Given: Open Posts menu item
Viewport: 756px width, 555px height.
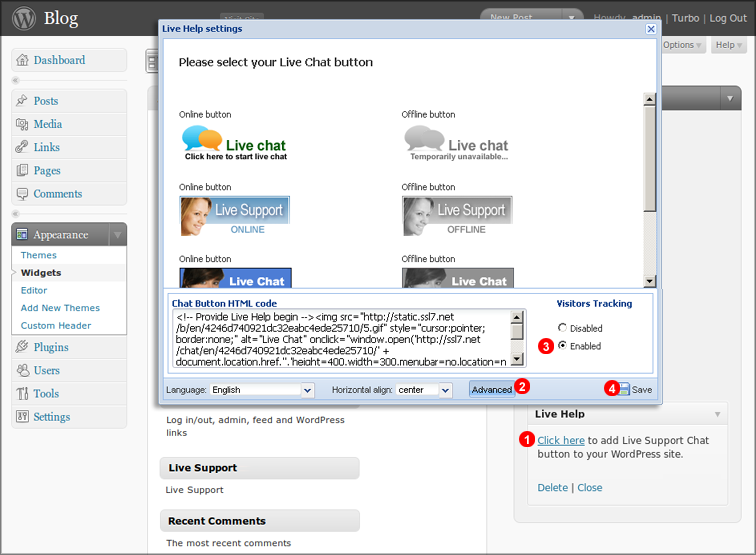Looking at the screenshot, I should [69, 101].
